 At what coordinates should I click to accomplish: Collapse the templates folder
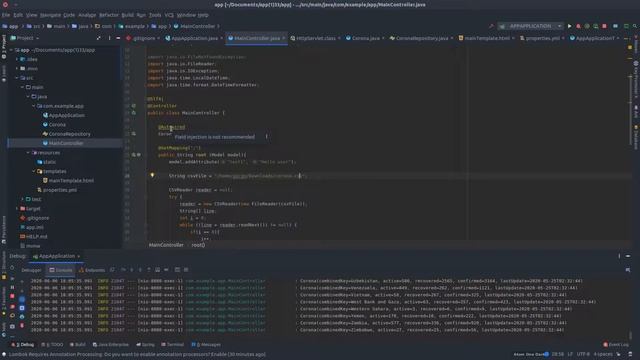34,171
